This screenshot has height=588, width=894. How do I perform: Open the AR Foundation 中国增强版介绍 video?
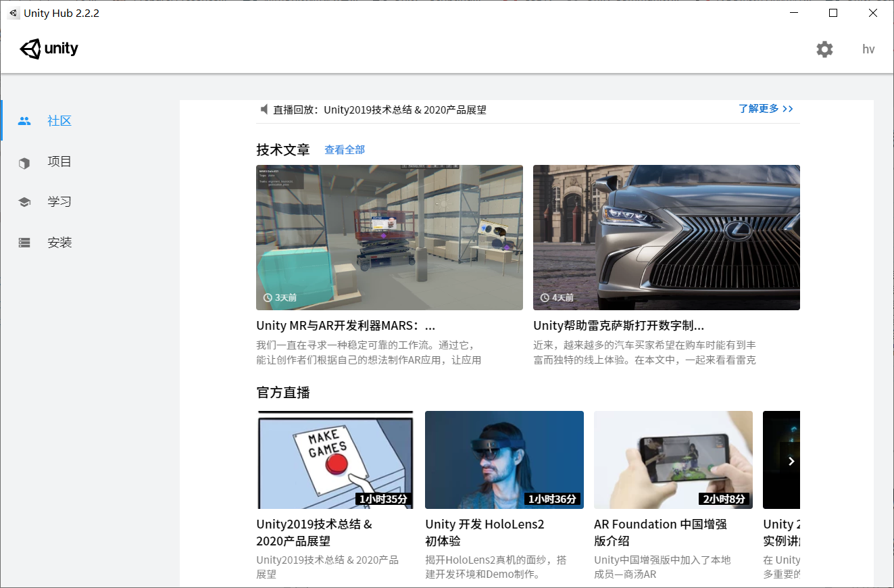pos(673,460)
